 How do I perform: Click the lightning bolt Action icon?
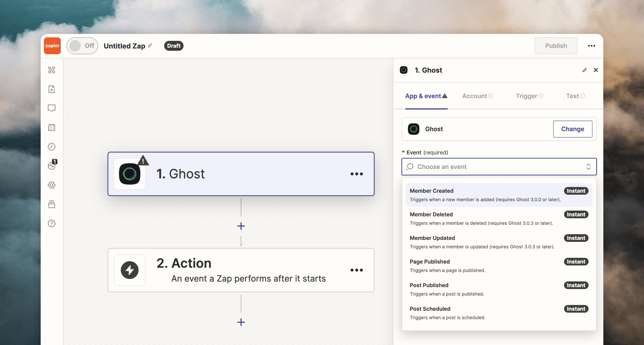(130, 270)
